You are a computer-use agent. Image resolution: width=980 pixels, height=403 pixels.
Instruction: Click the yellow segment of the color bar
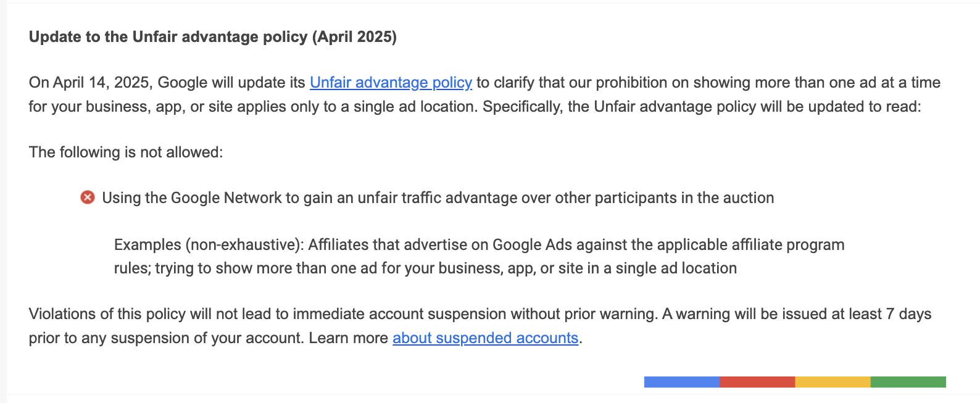click(833, 382)
